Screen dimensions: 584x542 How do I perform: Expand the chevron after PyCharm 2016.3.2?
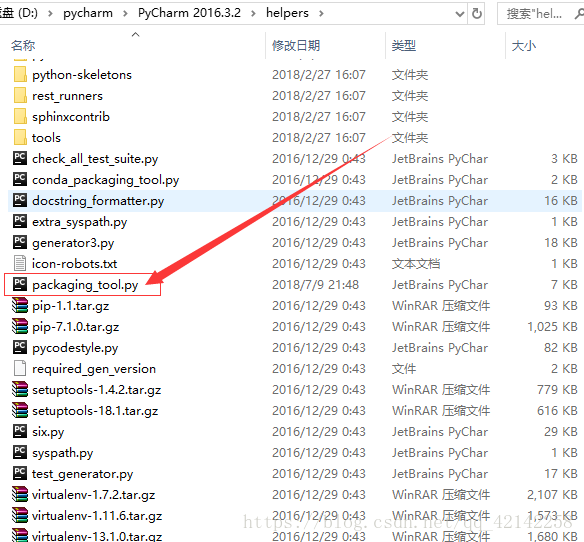point(253,14)
